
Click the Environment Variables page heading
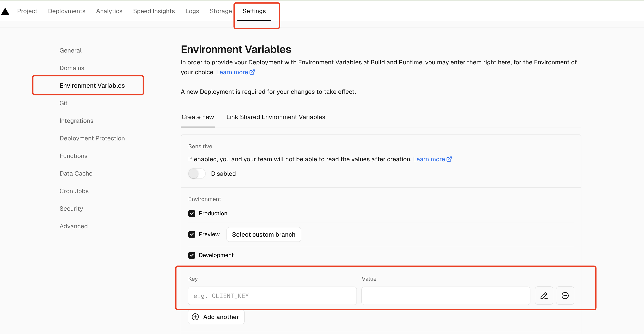[x=236, y=49]
